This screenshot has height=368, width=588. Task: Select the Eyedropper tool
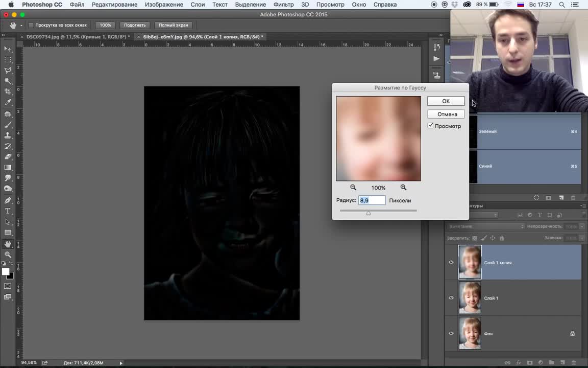[8, 103]
